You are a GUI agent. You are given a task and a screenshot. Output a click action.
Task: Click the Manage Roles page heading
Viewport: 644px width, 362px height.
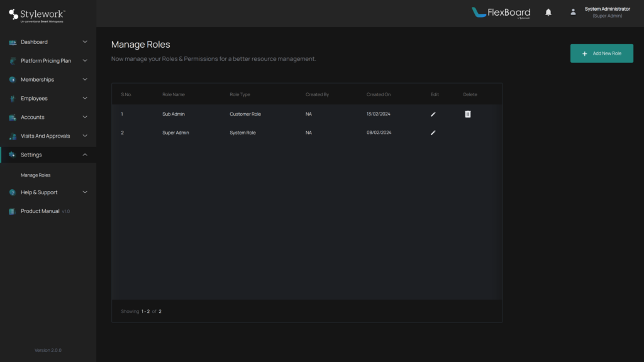pyautogui.click(x=140, y=45)
